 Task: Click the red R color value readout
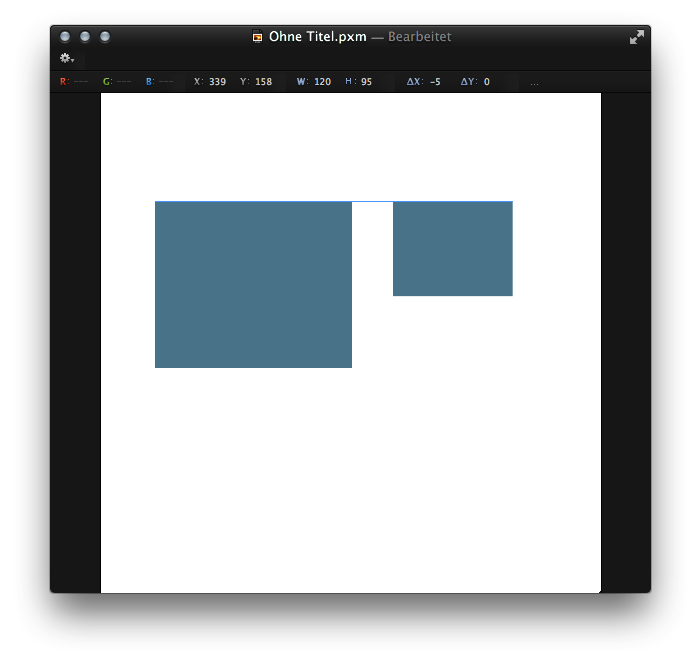pos(74,82)
